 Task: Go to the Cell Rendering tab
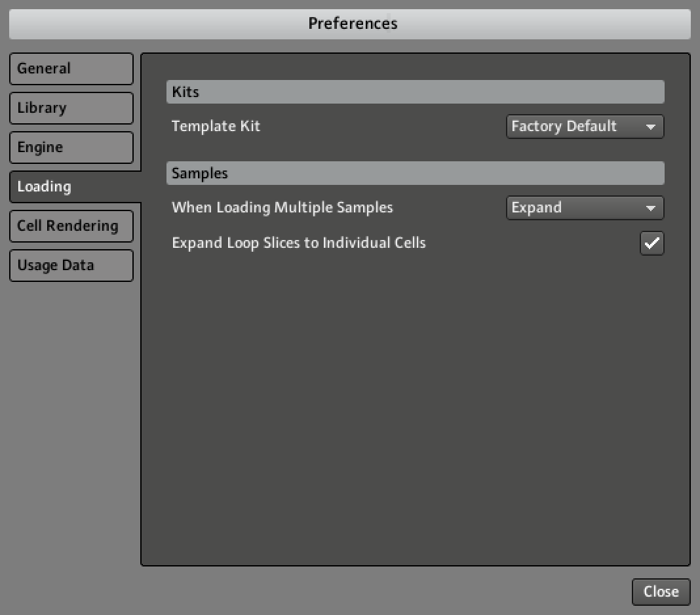click(x=71, y=226)
